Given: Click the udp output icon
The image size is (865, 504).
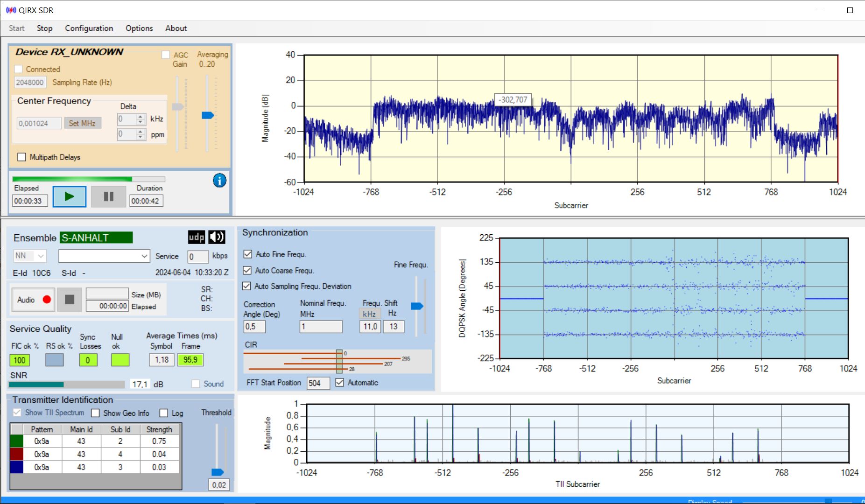Looking at the screenshot, I should click(197, 237).
